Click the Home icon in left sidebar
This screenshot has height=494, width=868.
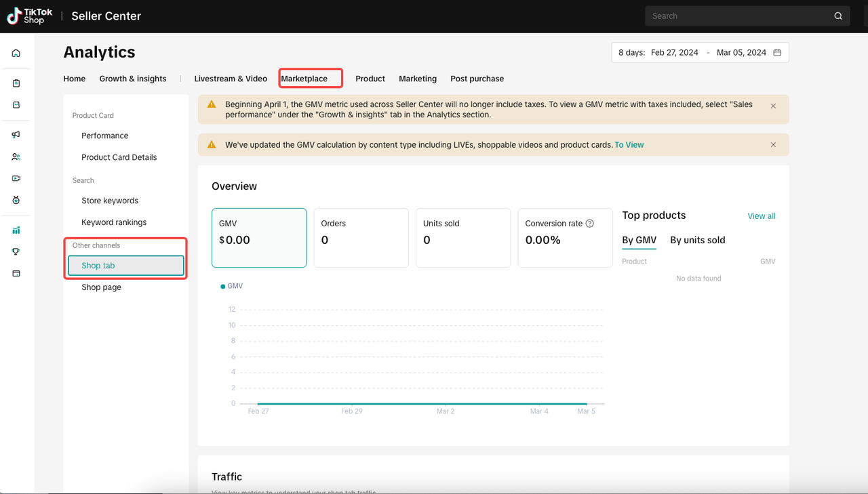click(16, 54)
